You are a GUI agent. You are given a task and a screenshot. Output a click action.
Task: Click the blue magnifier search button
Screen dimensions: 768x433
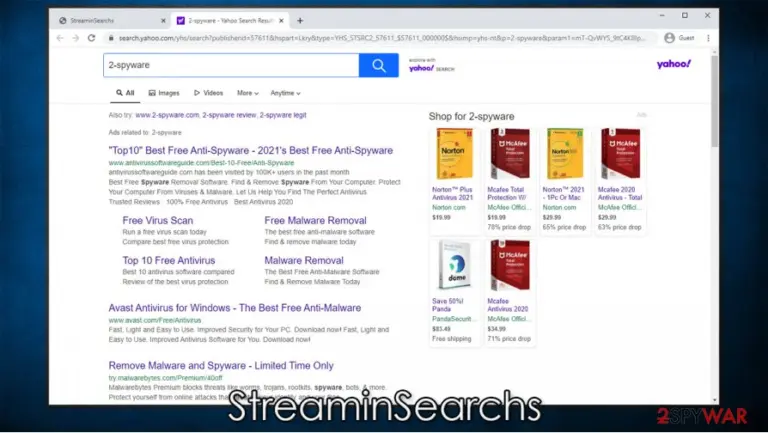(379, 65)
